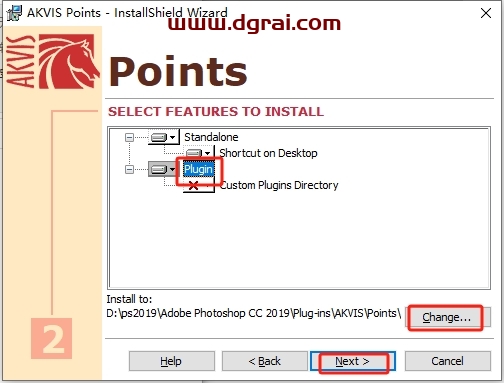Cancel the installation wizard
This screenshot has width=504, height=383.
pos(448,361)
